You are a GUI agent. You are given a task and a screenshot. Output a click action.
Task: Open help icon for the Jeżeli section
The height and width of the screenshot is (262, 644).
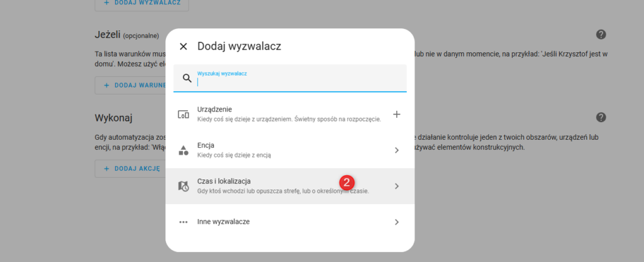601,35
